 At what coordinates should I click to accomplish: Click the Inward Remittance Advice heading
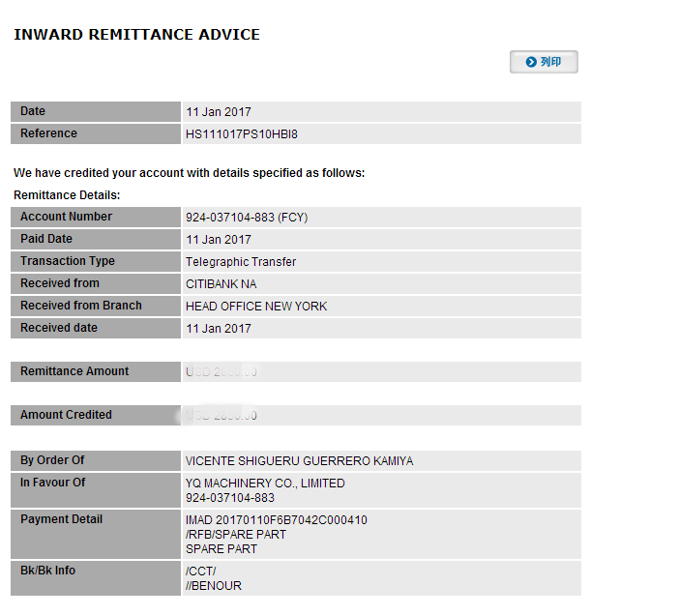(x=136, y=35)
